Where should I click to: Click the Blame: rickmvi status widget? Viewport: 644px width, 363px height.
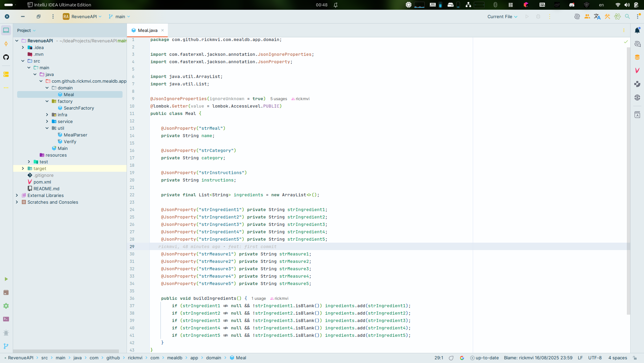[538, 358]
